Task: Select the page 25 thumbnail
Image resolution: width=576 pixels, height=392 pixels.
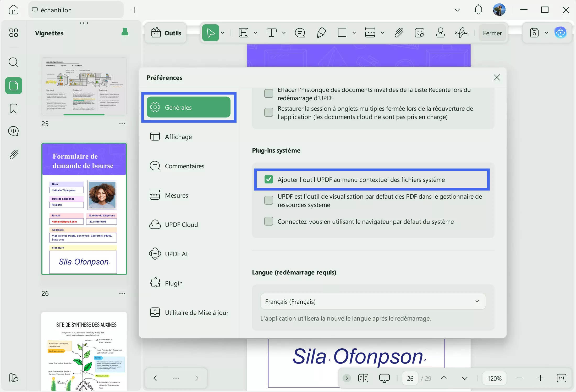Action: (x=84, y=86)
